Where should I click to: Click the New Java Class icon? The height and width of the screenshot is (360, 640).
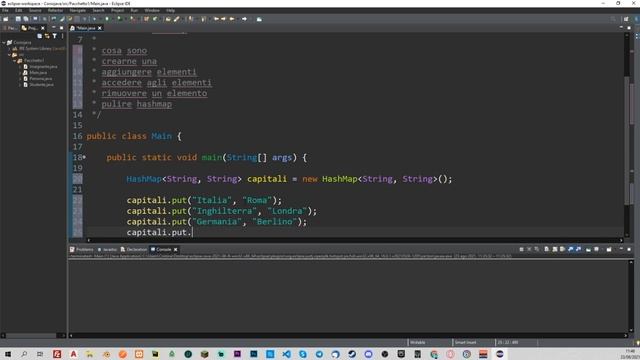tap(155, 19)
